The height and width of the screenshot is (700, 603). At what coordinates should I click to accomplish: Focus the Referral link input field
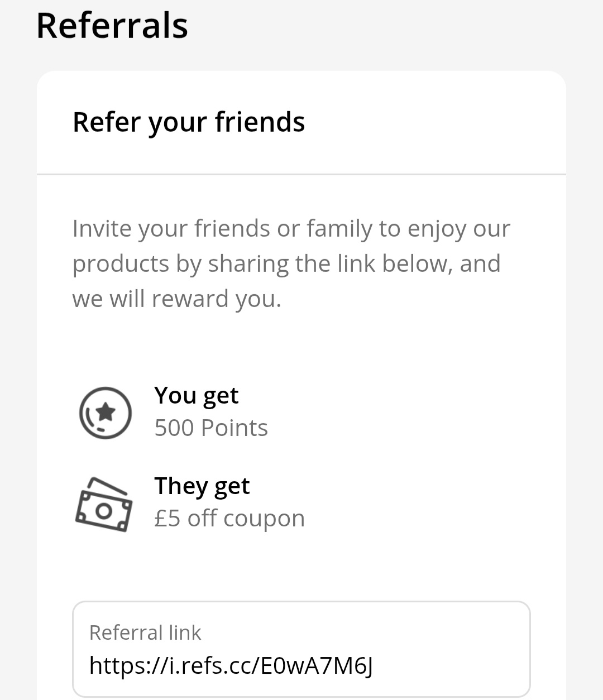[301, 649]
